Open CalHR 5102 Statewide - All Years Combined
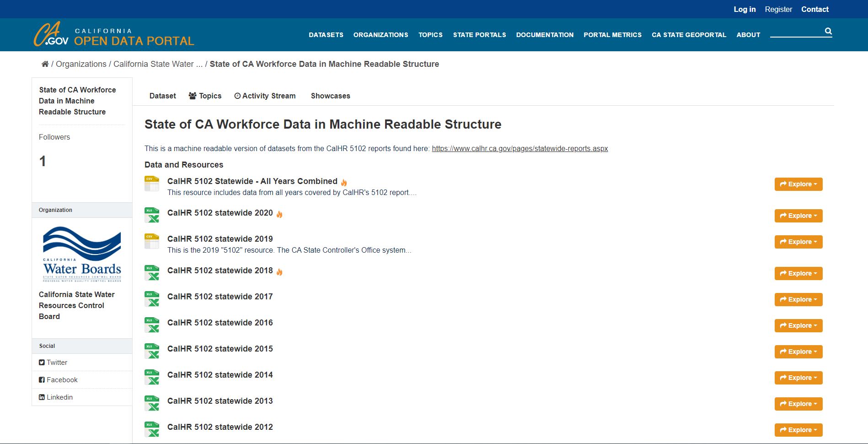This screenshot has width=868, height=444. (252, 181)
